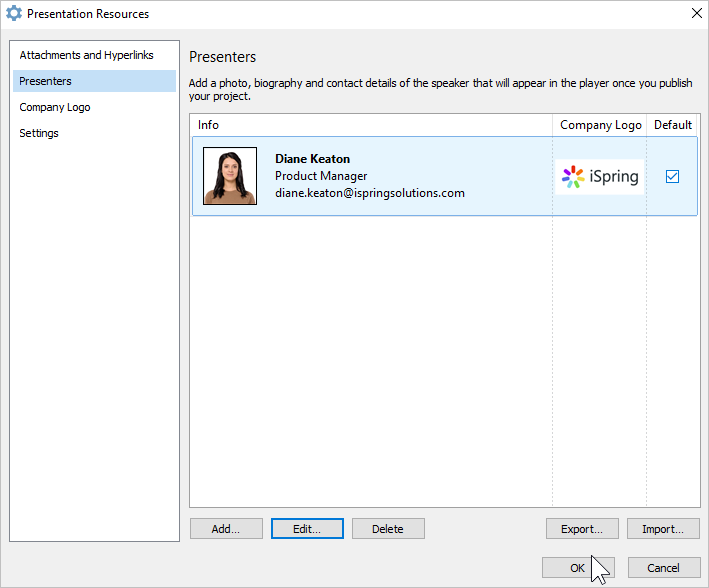Screen dimensions: 709x588
Task: Click the iSpring logo in presenter row
Action: click(600, 177)
